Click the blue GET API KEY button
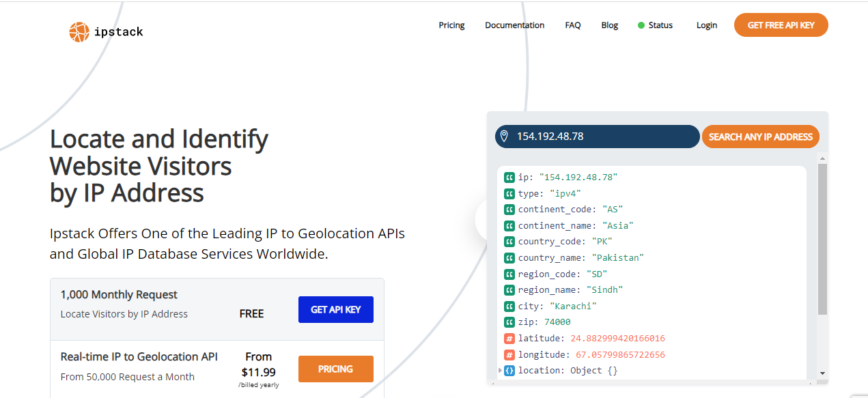The image size is (868, 398). pyautogui.click(x=336, y=309)
